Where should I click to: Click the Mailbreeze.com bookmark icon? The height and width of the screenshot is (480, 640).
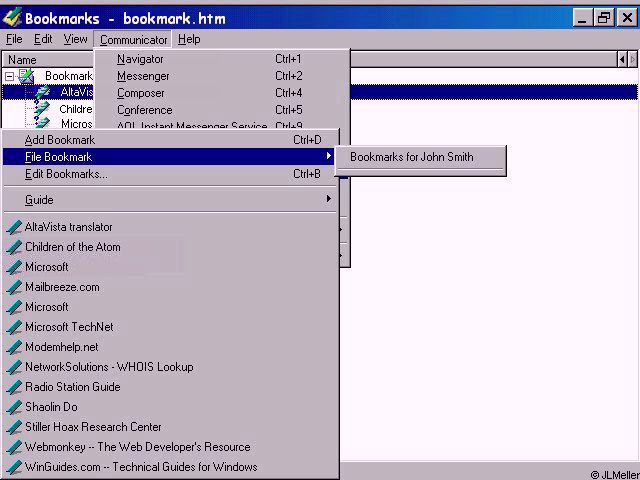(x=14, y=287)
